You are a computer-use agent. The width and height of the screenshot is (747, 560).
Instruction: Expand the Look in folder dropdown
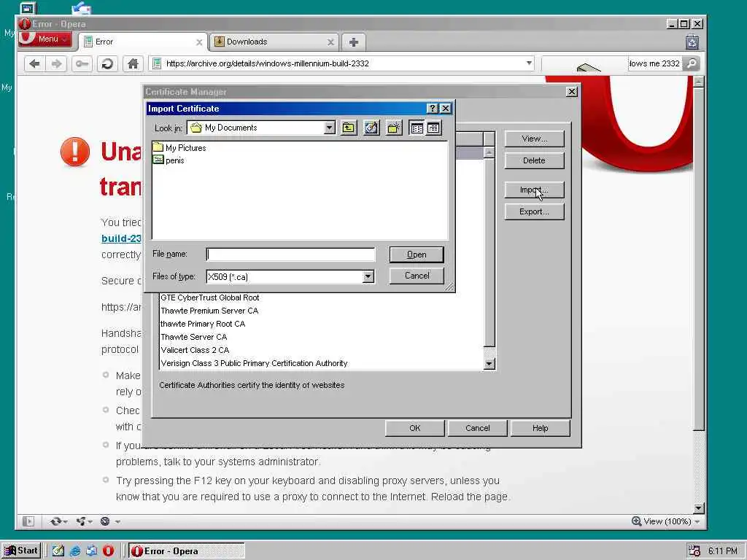(329, 128)
